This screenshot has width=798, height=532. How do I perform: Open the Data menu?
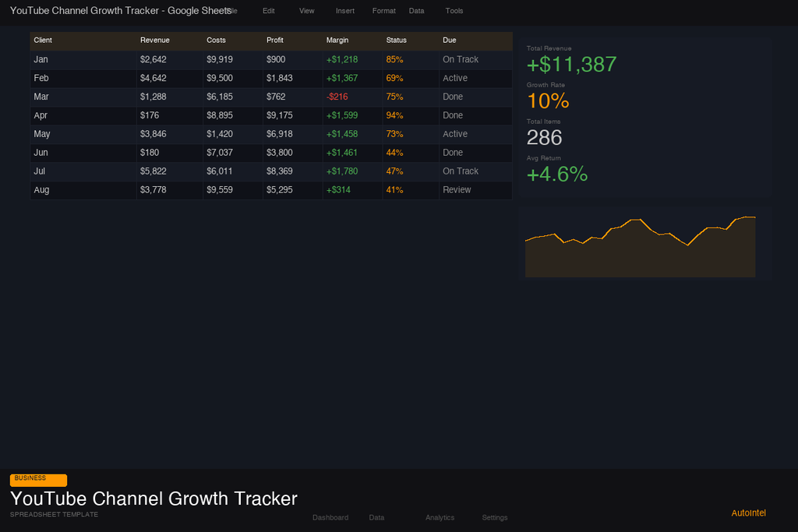coord(416,11)
